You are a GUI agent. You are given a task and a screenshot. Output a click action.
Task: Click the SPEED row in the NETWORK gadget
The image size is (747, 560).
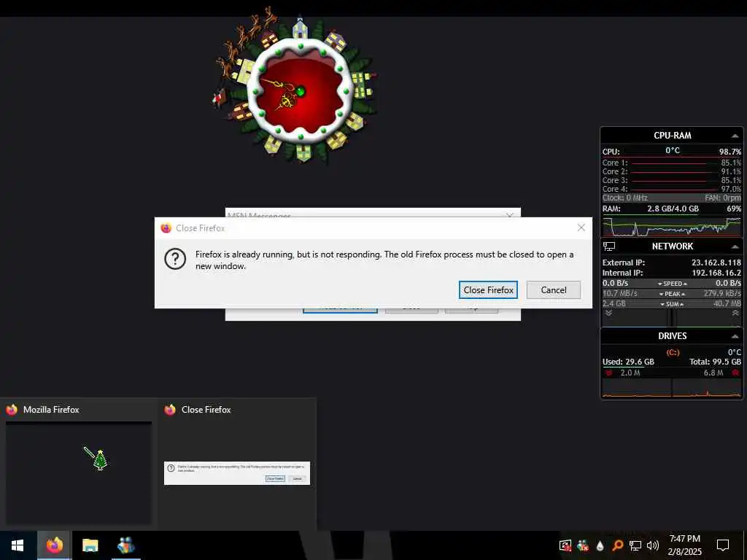tap(672, 284)
